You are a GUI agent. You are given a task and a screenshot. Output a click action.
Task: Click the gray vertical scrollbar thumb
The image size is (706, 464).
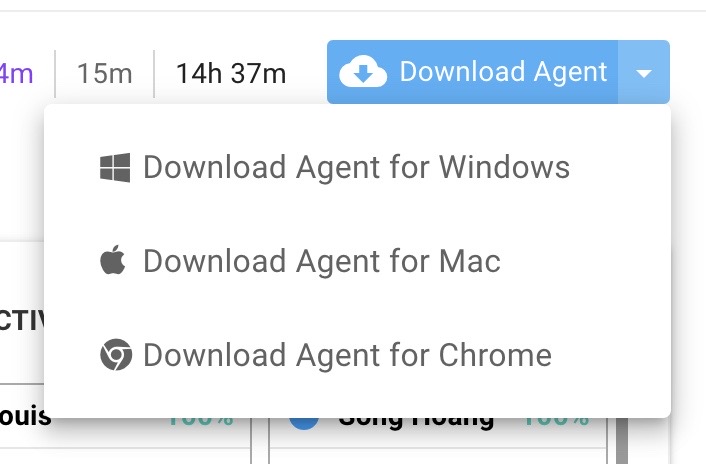click(622, 441)
